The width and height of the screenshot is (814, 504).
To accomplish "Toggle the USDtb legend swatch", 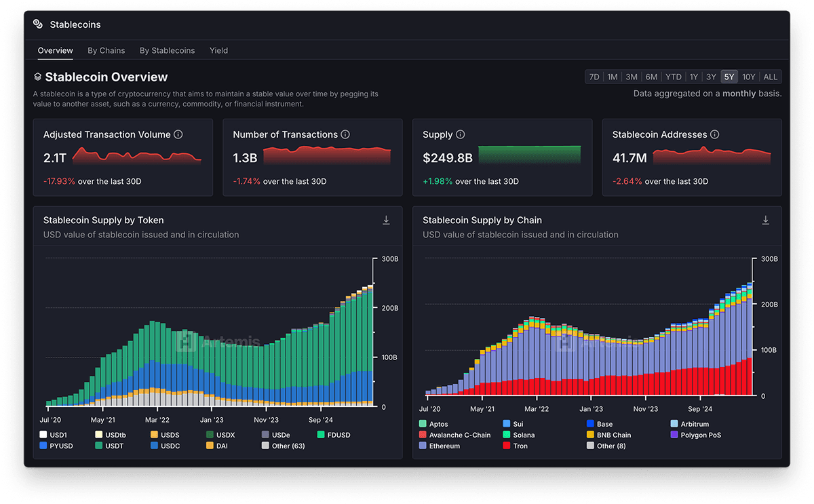I will (x=99, y=435).
